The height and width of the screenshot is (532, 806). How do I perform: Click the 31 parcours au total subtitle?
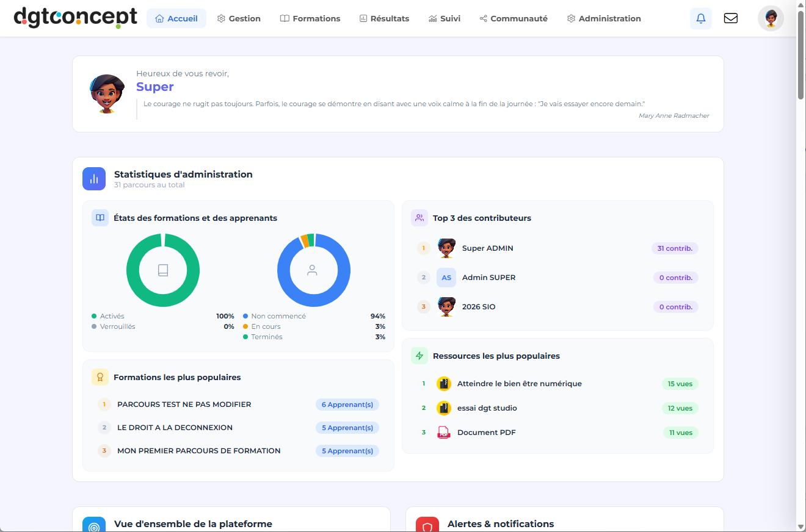tap(150, 185)
